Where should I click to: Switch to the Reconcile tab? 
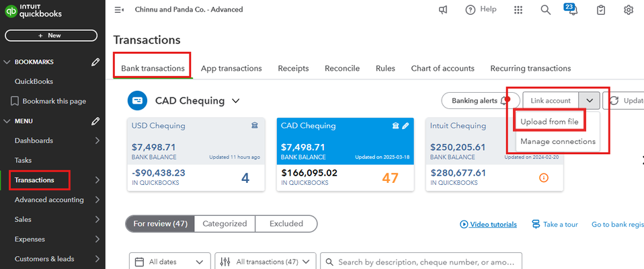[x=342, y=68]
